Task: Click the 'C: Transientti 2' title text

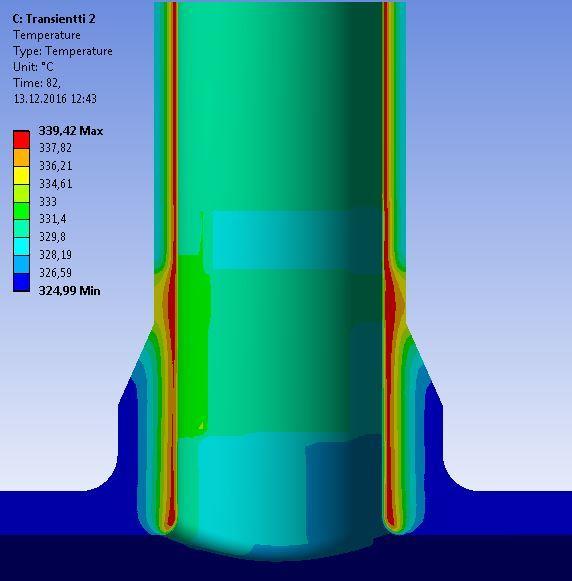Action: (54, 19)
